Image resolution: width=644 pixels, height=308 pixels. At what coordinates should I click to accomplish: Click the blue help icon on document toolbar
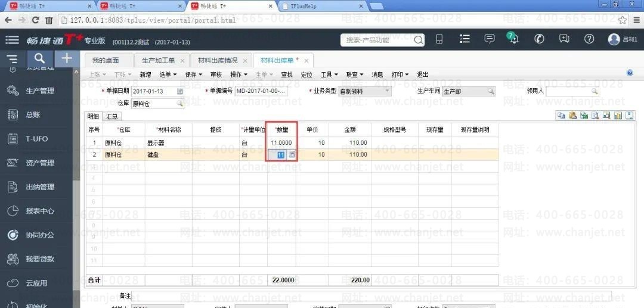(630, 73)
